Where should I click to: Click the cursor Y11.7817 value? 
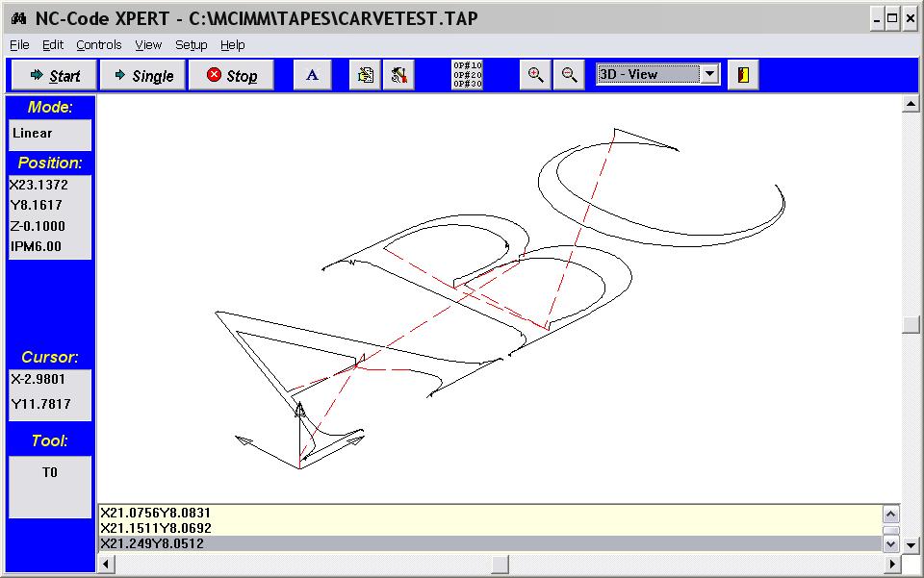pyautogui.click(x=40, y=404)
